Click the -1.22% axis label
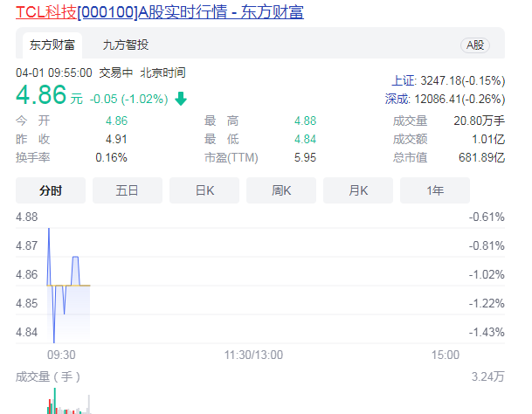 pyautogui.click(x=487, y=303)
